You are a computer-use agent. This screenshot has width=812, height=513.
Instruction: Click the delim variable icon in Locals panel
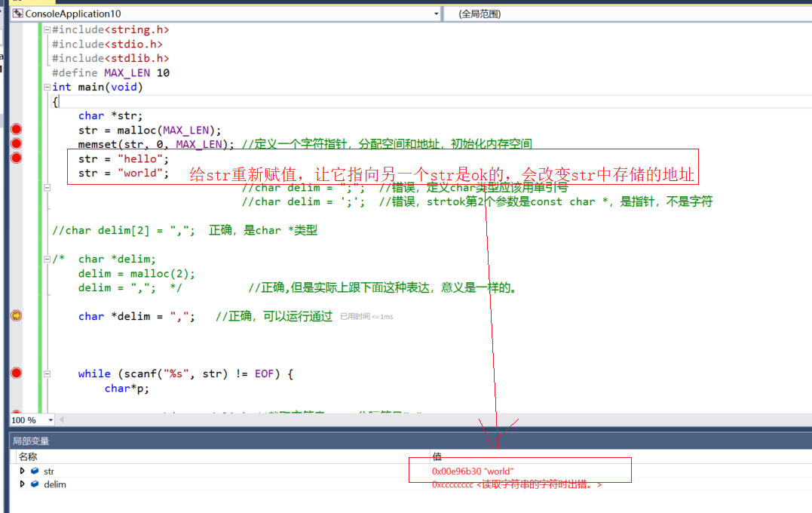[x=33, y=484]
